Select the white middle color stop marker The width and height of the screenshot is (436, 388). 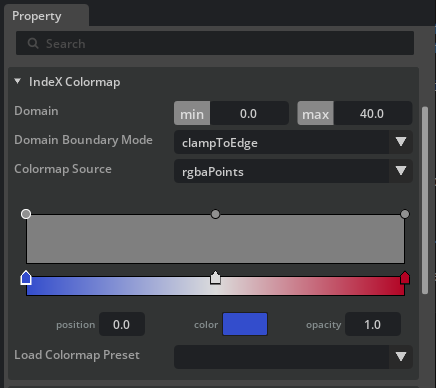click(x=216, y=278)
